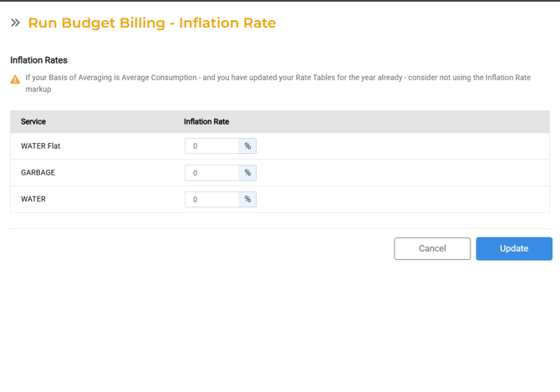Click the dark bar at top of page
The image size is (560, 392).
click(x=280, y=1)
